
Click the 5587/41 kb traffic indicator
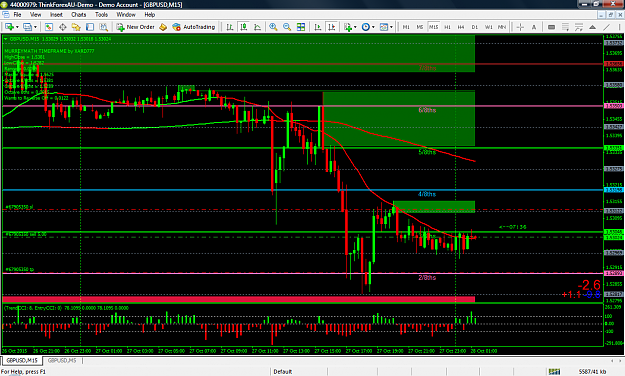592,372
